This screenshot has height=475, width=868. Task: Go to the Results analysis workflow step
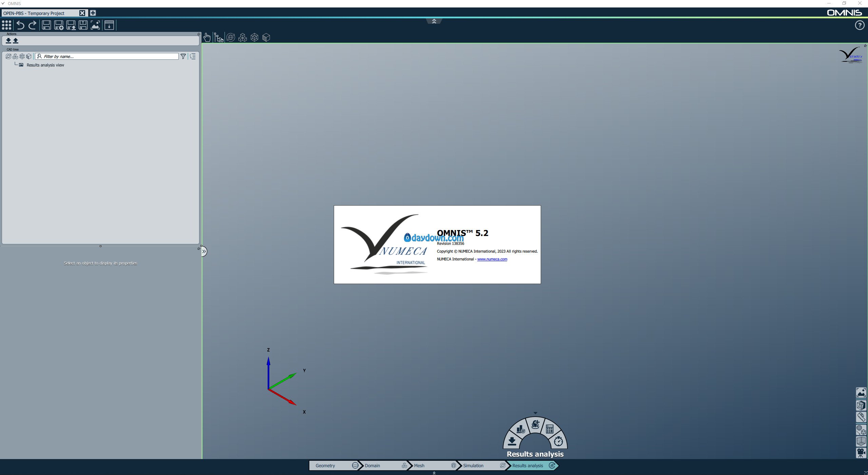(x=533, y=465)
